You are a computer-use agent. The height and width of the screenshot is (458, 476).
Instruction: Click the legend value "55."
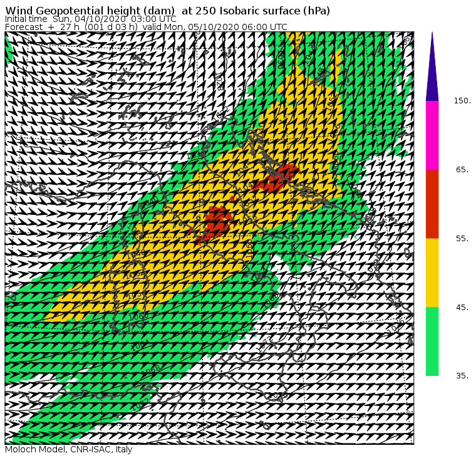coord(463,239)
